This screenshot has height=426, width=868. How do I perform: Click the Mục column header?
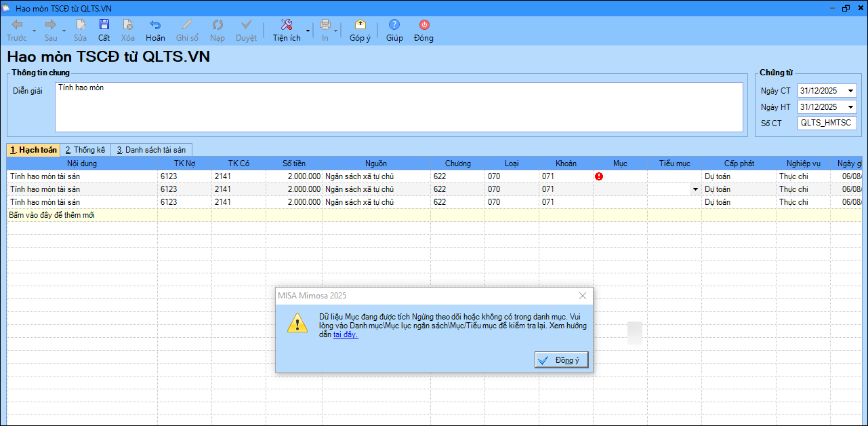click(620, 163)
